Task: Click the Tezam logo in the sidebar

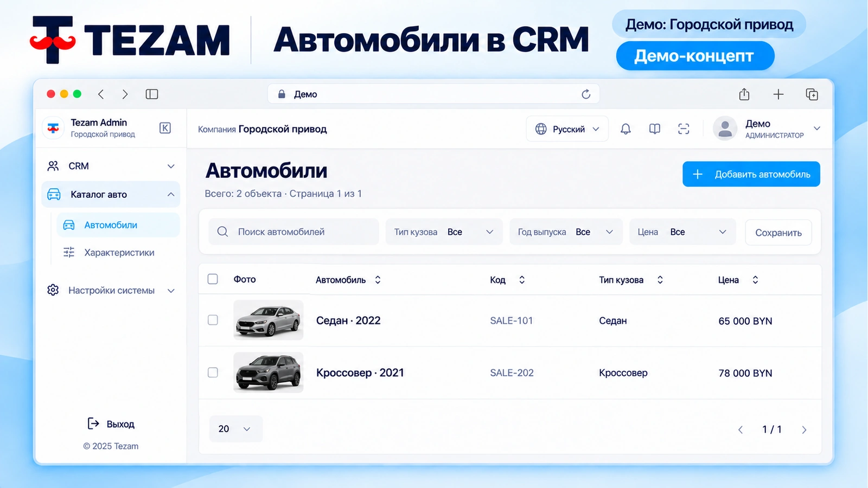Action: 53,128
